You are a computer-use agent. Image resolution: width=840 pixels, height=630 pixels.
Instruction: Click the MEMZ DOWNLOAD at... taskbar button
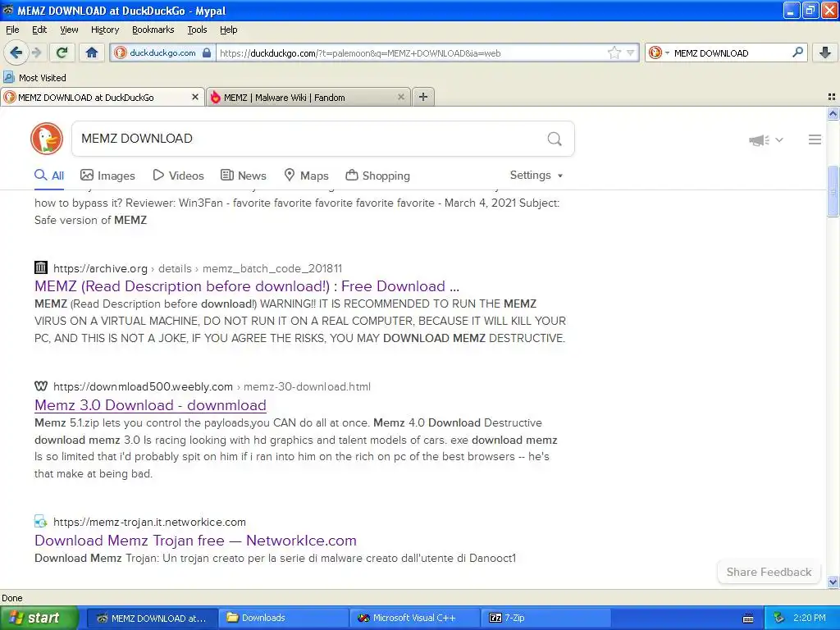(152, 618)
